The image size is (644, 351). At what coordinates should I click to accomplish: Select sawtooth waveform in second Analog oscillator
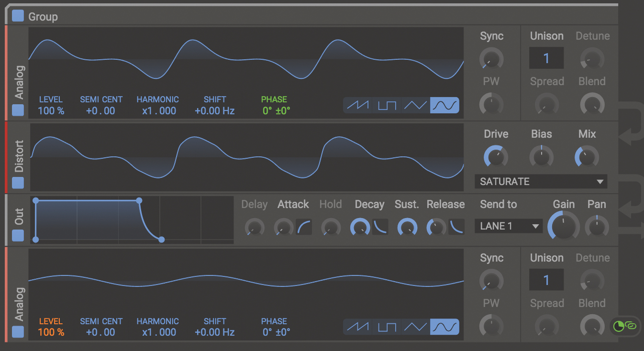coord(357,327)
